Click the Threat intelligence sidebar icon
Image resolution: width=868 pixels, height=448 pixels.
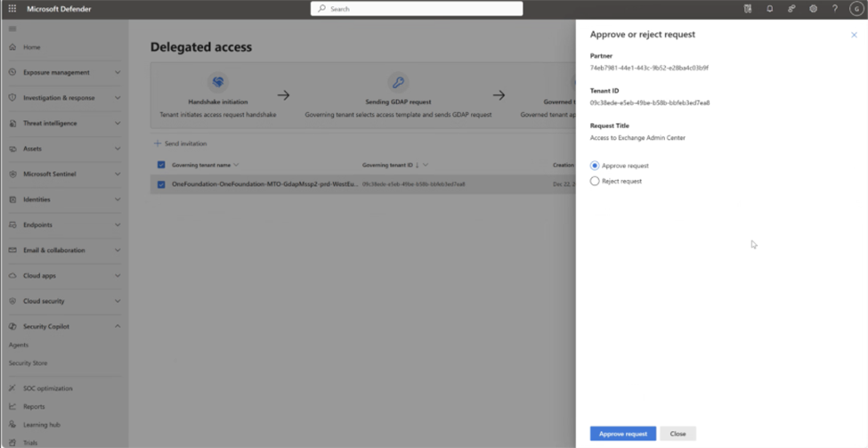12,123
